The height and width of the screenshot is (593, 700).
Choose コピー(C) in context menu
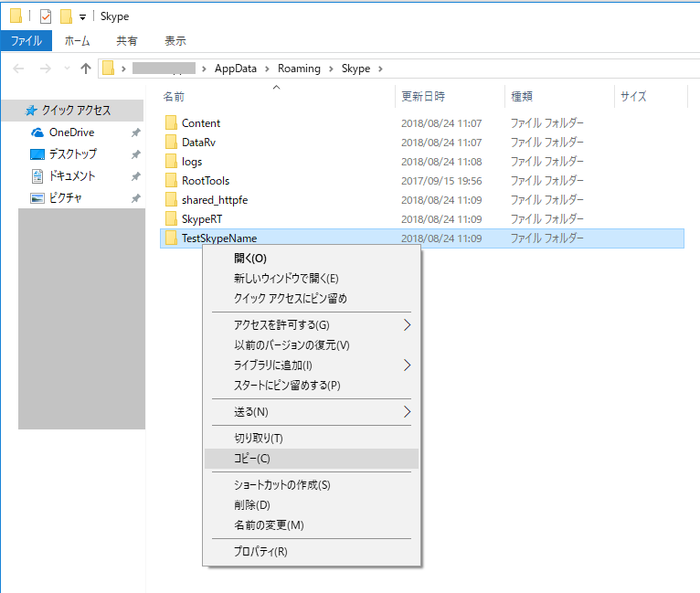[x=312, y=459]
